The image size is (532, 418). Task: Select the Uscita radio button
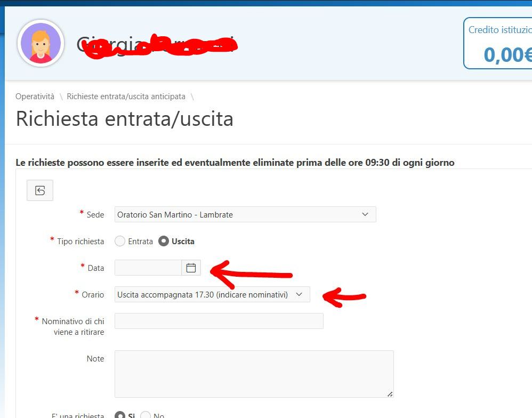(x=164, y=242)
